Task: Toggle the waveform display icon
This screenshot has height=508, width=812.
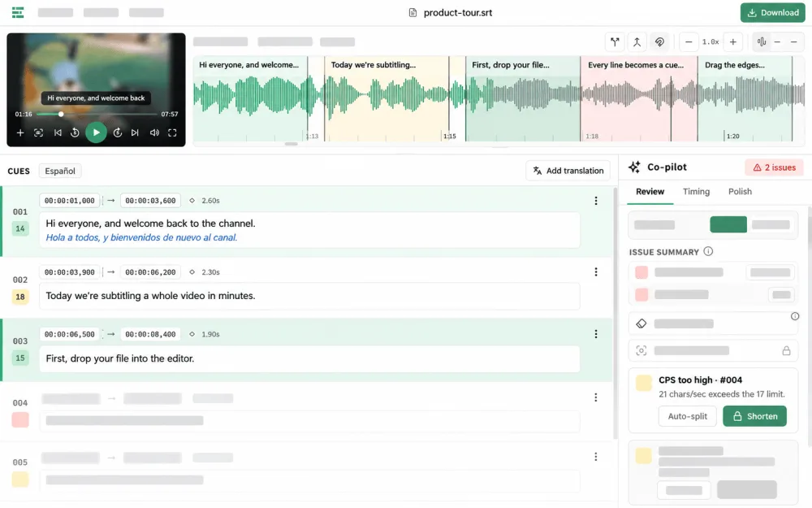Action: (x=762, y=42)
